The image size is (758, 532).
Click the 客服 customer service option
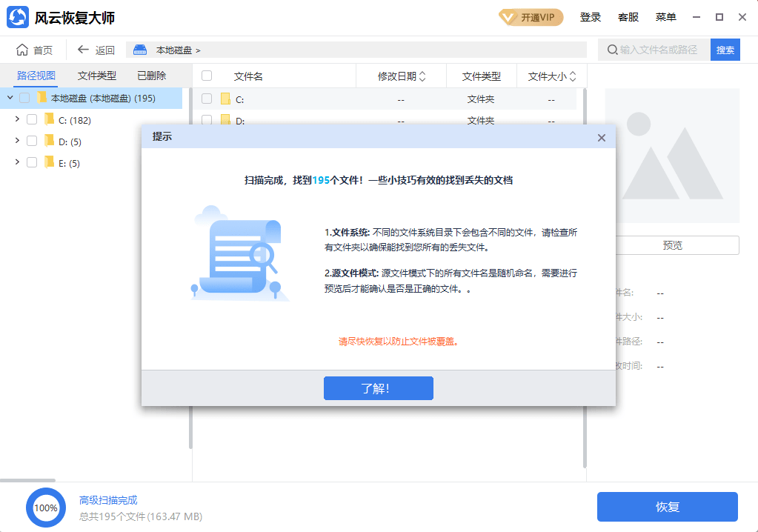pos(628,16)
